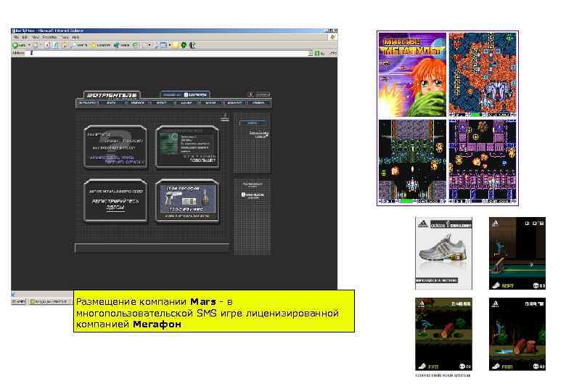
Task: Click the Botfighters logo tab
Action: 112,95
